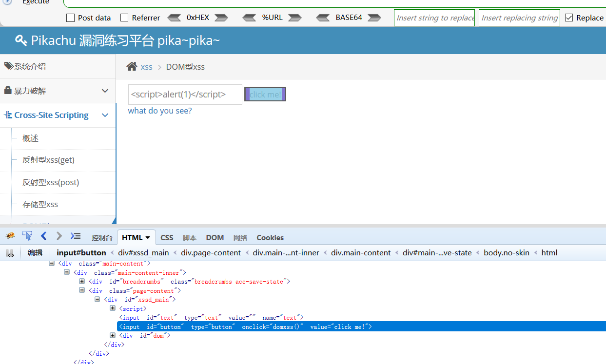The image size is (606, 364).
Task: Uncheck the Replace checkbox
Action: tap(569, 18)
